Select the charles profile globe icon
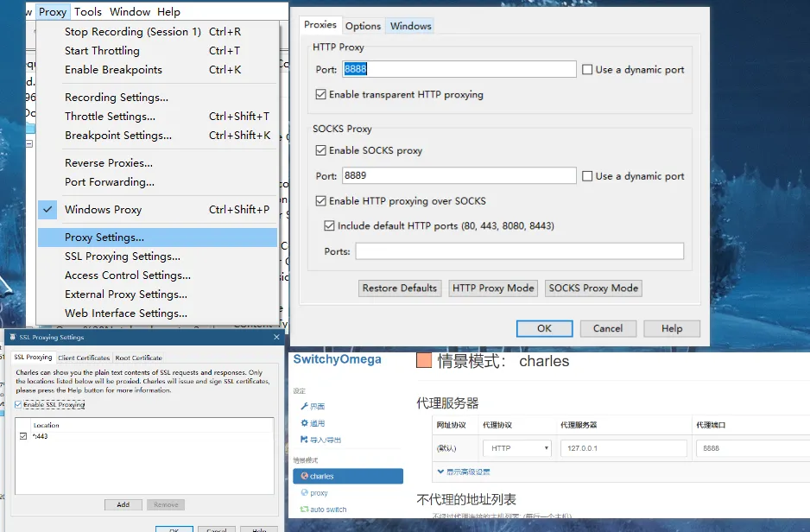This screenshot has height=532, width=810. [304, 476]
